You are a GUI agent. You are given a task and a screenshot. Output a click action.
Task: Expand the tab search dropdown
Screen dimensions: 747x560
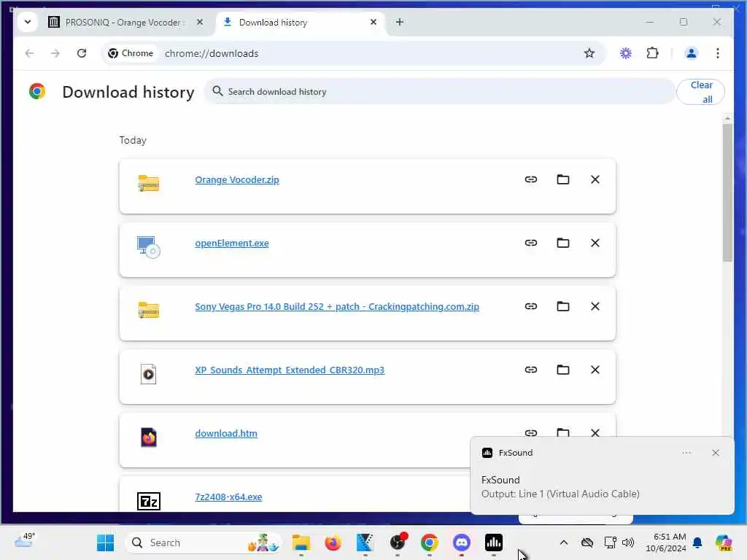coord(28,22)
